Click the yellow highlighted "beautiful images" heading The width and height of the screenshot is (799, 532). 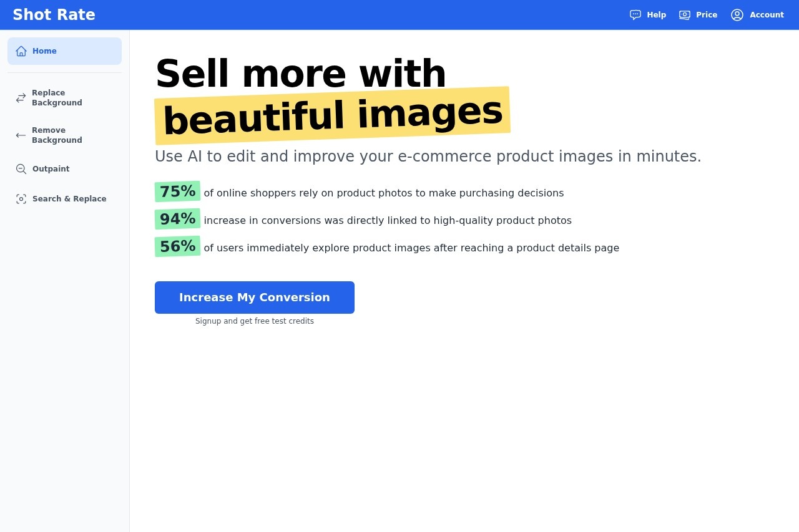(332, 115)
